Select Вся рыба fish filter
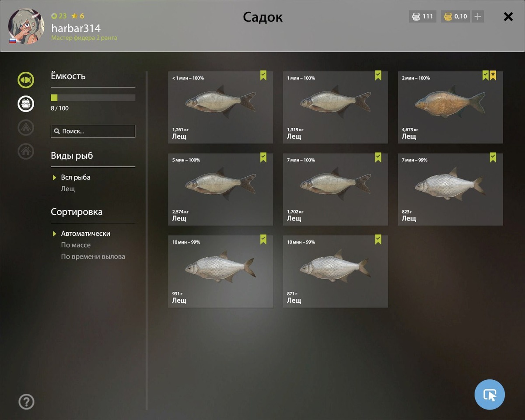 click(x=76, y=177)
